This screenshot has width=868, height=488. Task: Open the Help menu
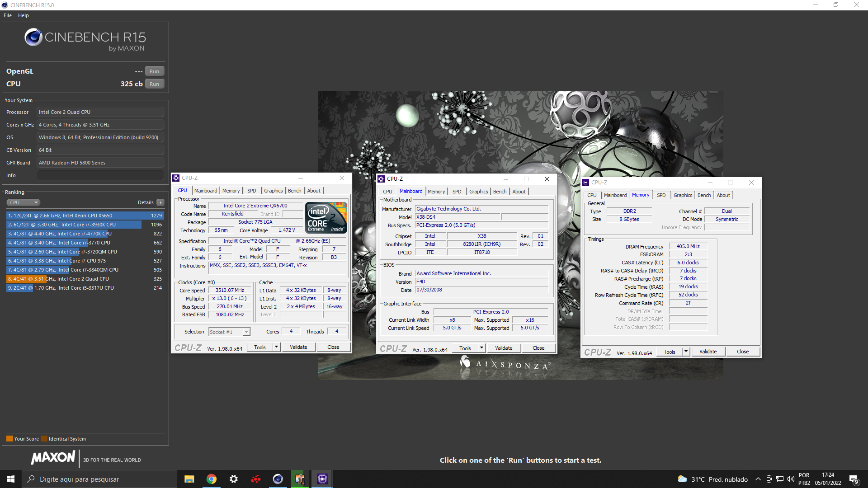pyautogui.click(x=24, y=15)
